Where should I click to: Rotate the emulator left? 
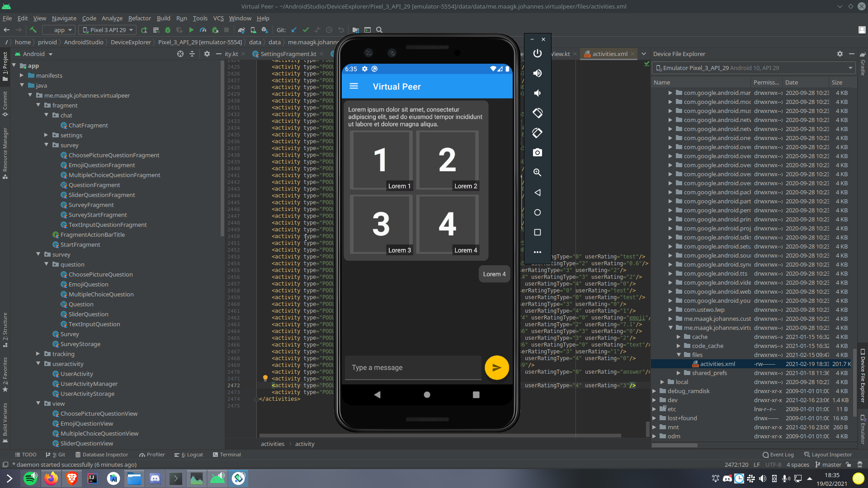click(x=537, y=113)
